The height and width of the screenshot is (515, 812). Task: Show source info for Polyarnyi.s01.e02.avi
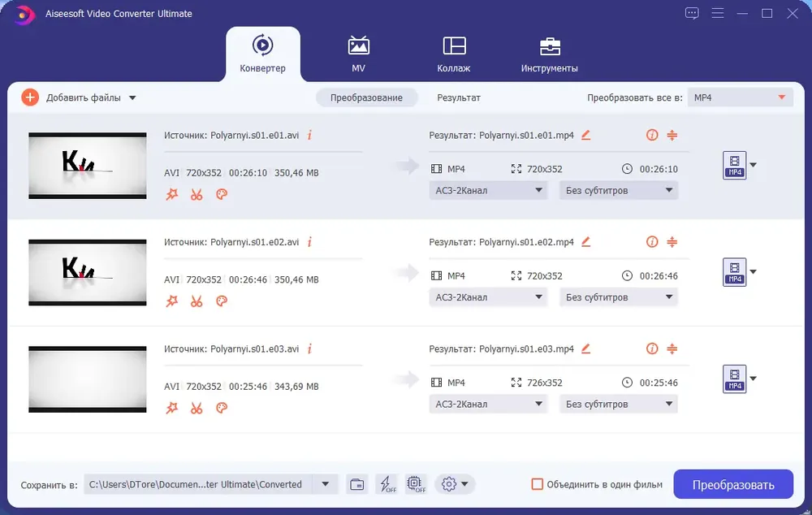pyautogui.click(x=309, y=242)
